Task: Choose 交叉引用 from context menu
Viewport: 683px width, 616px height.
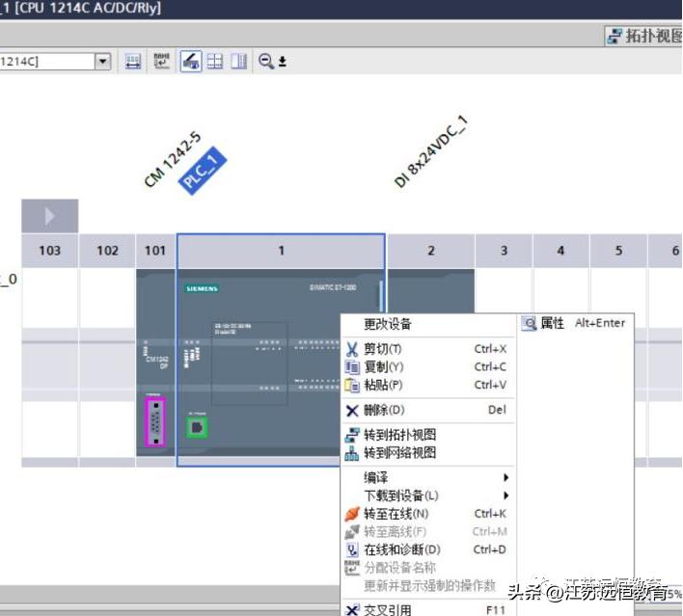Action: click(x=426, y=610)
